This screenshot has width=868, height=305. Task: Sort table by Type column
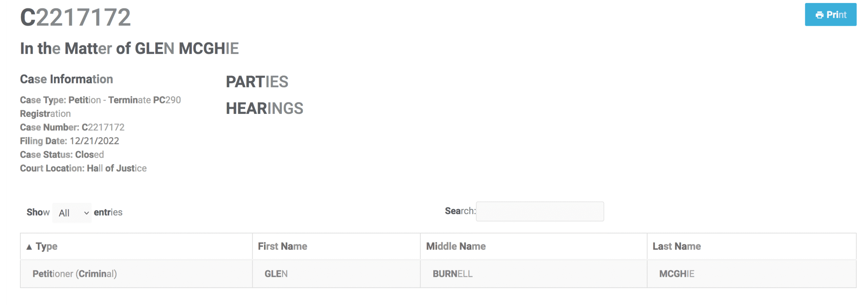[x=136, y=246]
